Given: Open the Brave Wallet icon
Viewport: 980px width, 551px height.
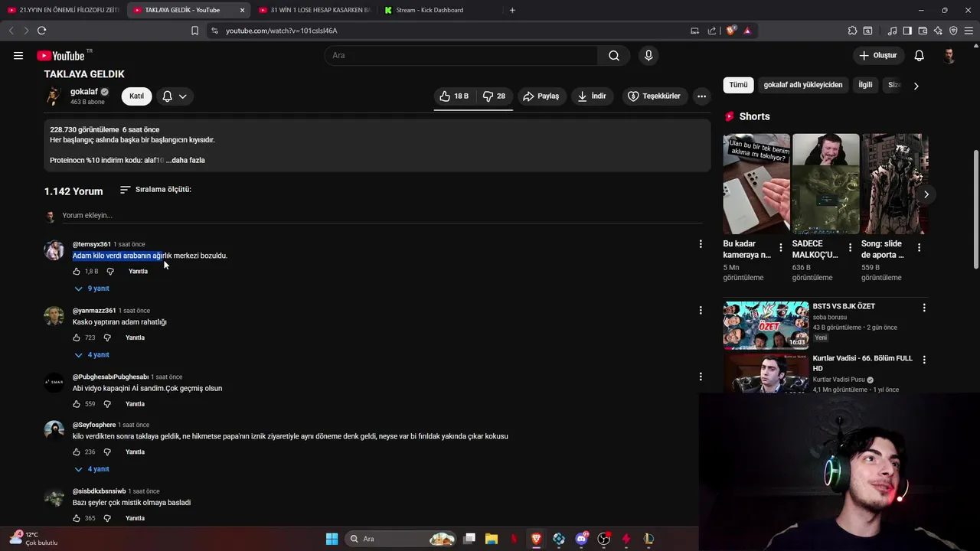Looking at the screenshot, I should tap(923, 31).
